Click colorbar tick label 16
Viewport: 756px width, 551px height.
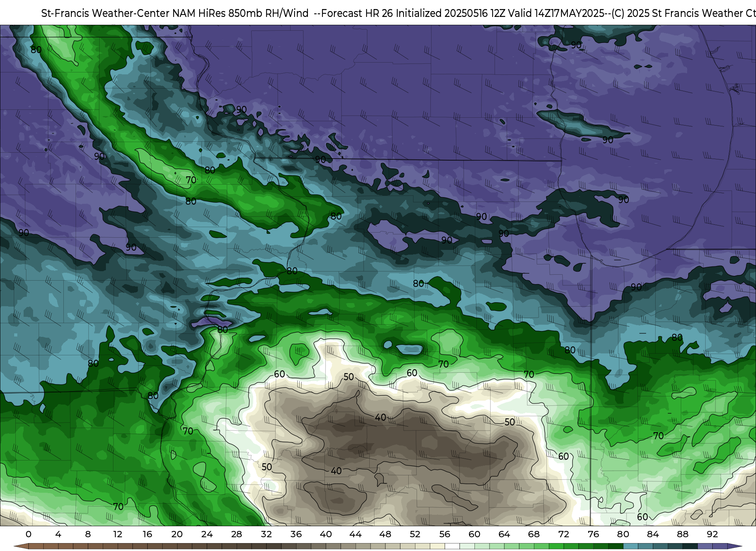(147, 534)
